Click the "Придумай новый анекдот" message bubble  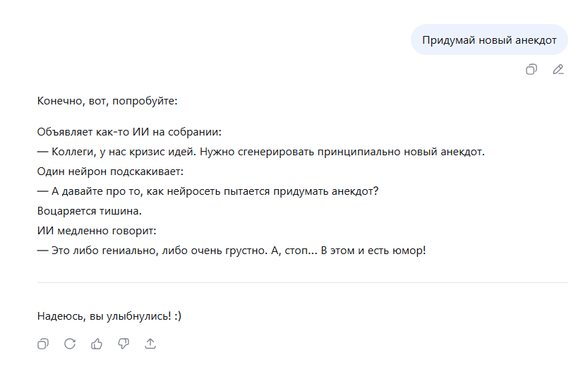[489, 40]
